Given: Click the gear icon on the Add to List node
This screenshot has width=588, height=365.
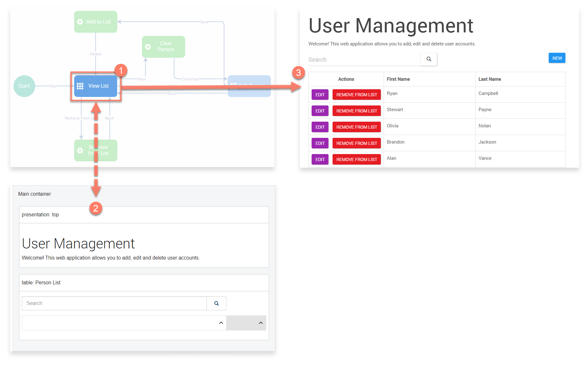Looking at the screenshot, I should click(80, 22).
